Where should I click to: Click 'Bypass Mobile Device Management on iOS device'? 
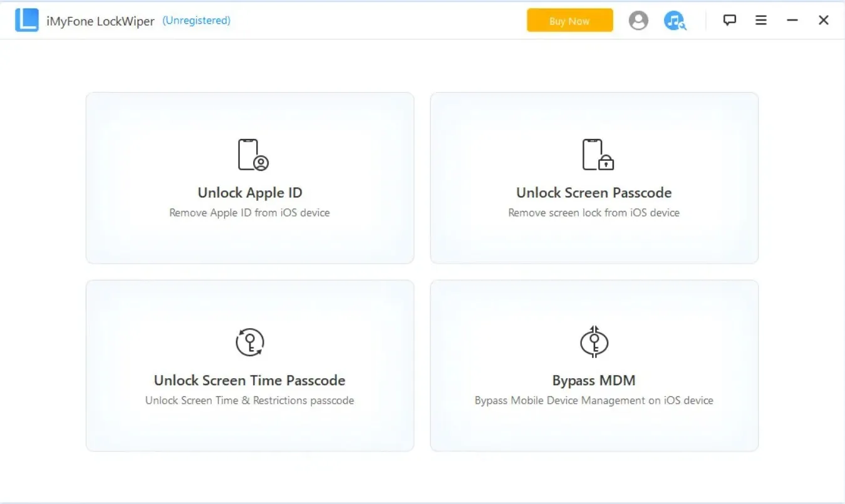tap(594, 401)
